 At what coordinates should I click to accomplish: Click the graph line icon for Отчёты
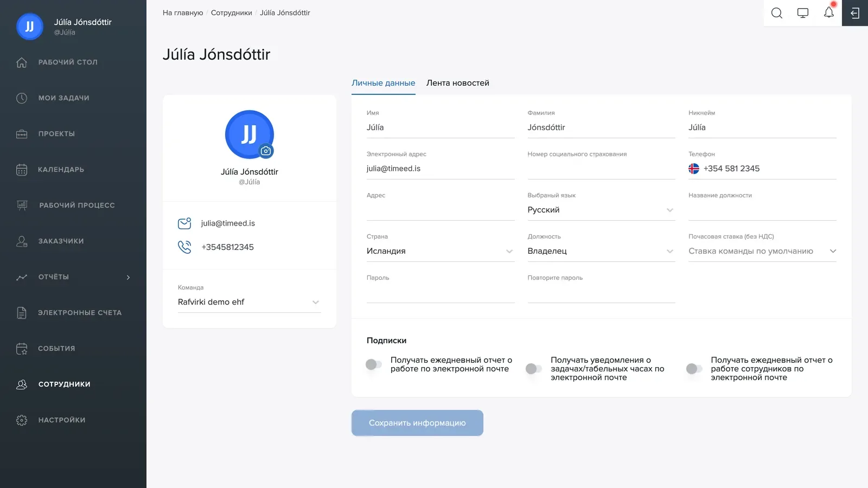point(22,277)
